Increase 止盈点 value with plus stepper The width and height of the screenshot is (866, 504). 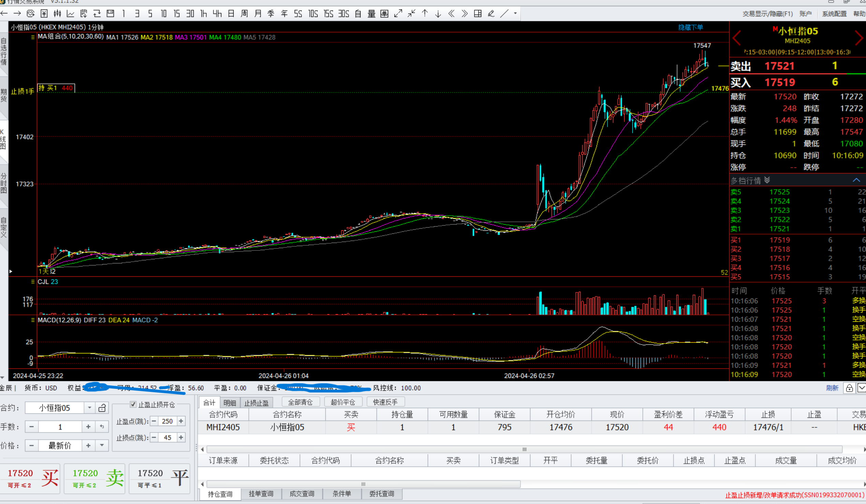point(181,421)
